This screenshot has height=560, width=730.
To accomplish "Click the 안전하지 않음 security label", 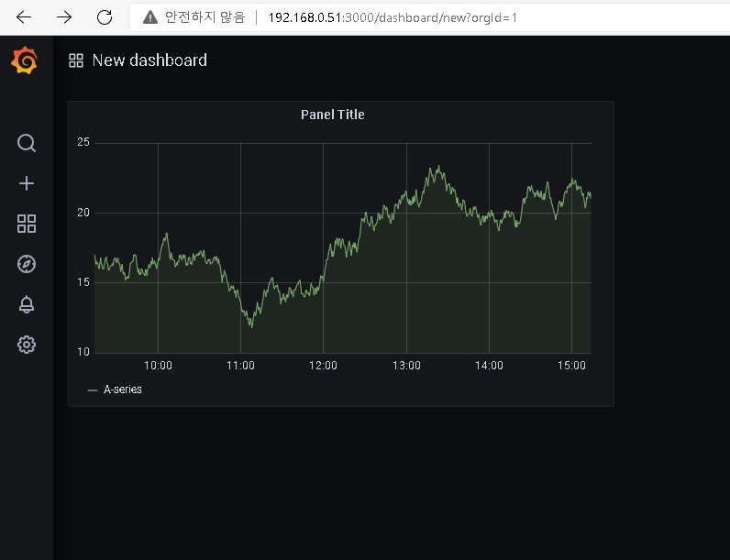I will (205, 17).
